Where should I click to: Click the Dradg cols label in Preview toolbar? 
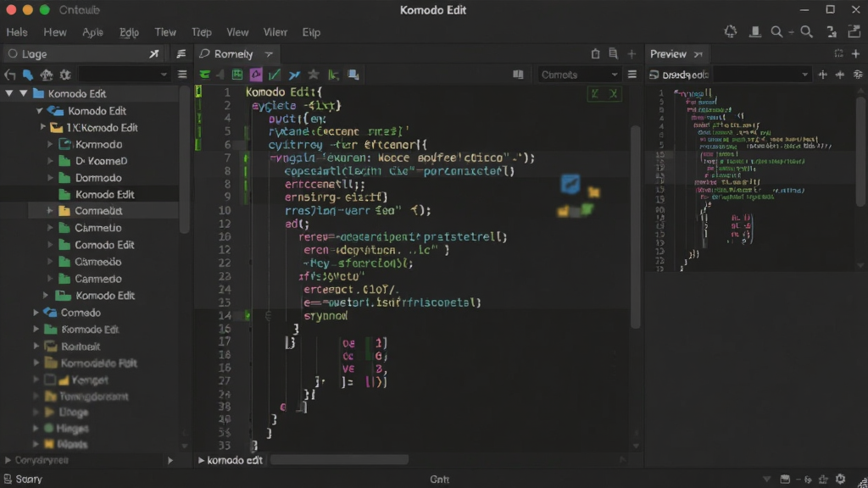685,75
